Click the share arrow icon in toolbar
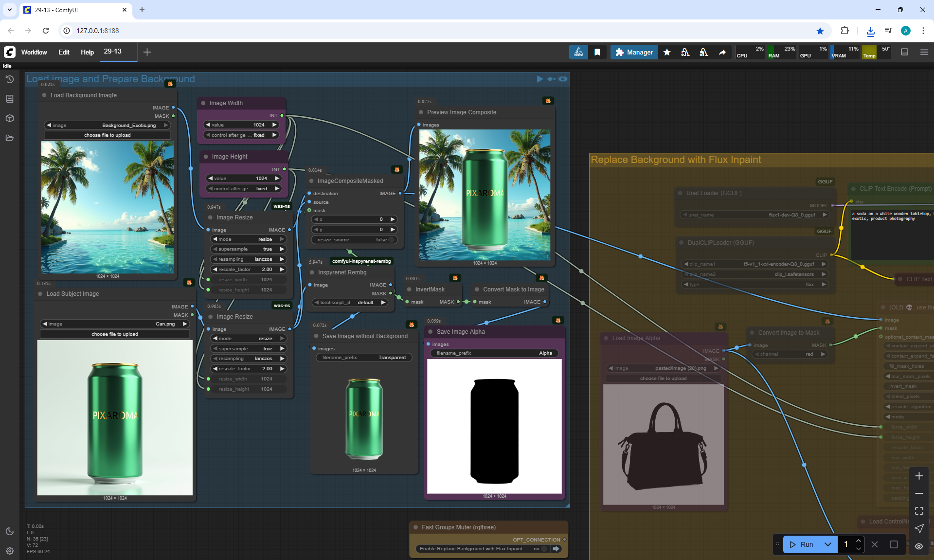Image resolution: width=934 pixels, height=560 pixels. [722, 52]
